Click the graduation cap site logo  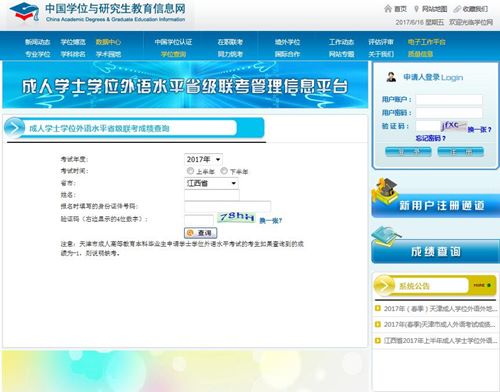pyautogui.click(x=24, y=12)
